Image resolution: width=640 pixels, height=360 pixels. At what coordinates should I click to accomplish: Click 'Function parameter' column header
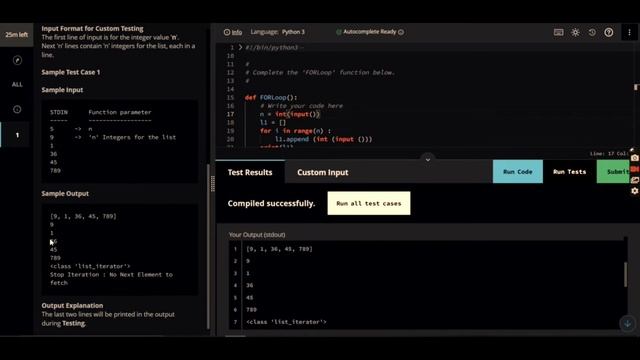[120, 112]
